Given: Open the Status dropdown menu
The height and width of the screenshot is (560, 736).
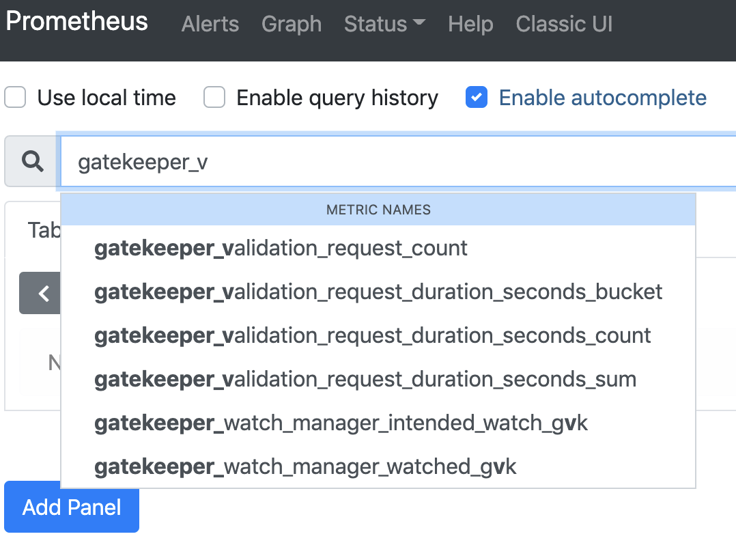Looking at the screenshot, I should click(384, 24).
